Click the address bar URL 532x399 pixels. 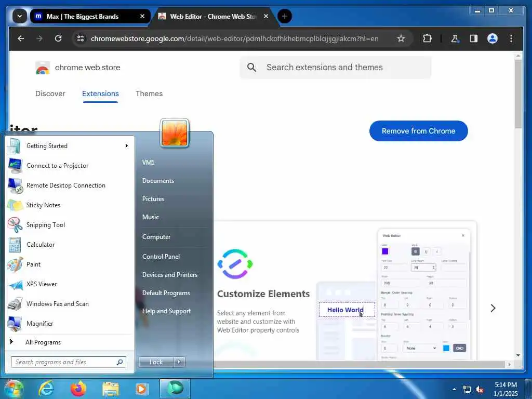[234, 38]
